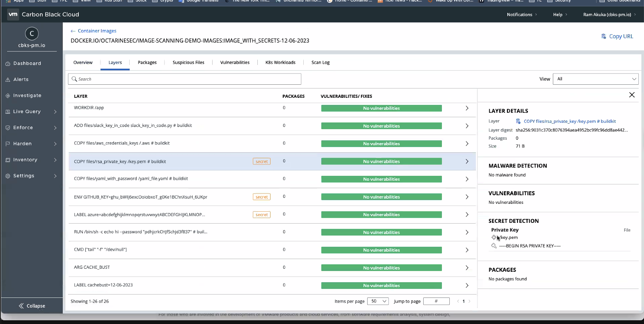Click the copy icon beside layer name
Viewport: 644px width, 324px height.
pos(518,121)
